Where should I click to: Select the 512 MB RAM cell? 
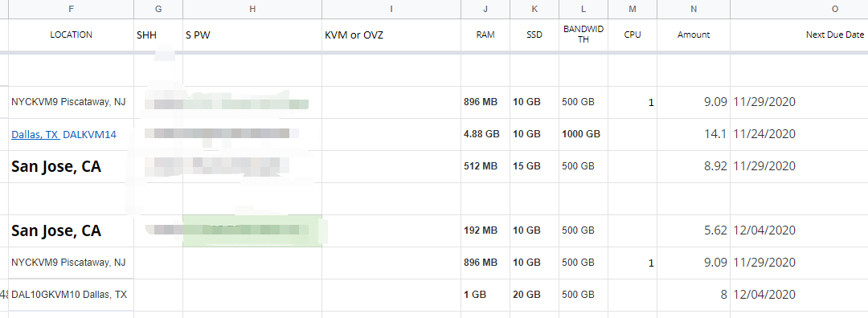485,166
